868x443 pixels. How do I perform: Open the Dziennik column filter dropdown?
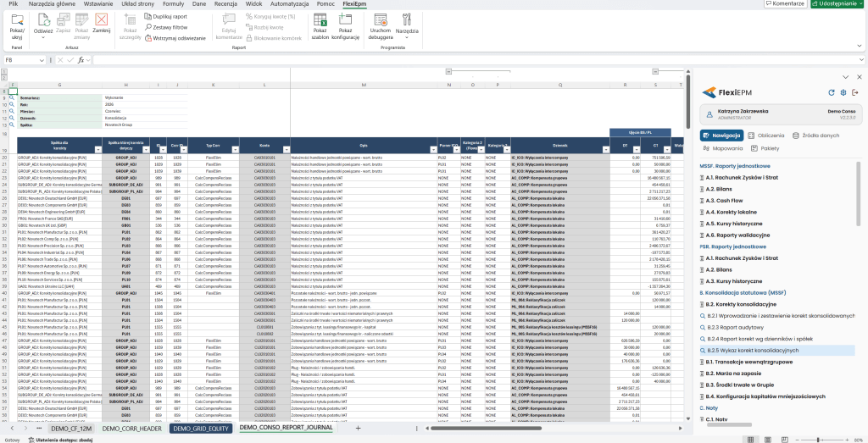[605, 150]
